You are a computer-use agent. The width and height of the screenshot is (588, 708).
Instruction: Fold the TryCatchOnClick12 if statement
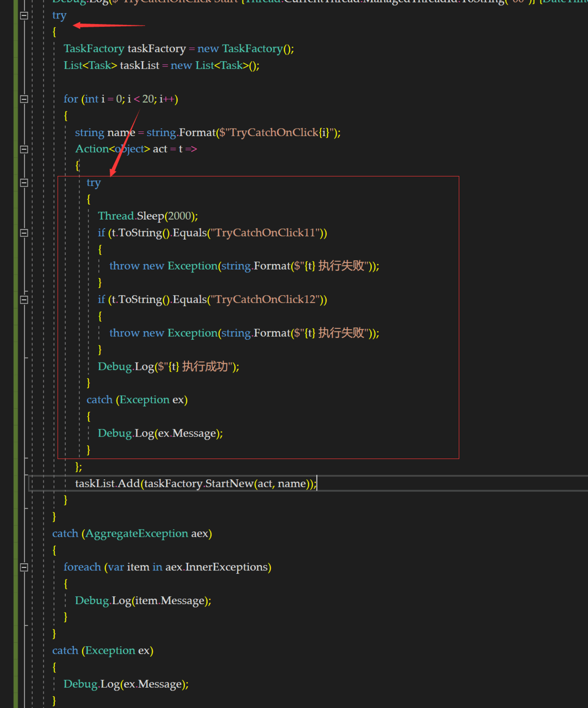click(24, 300)
